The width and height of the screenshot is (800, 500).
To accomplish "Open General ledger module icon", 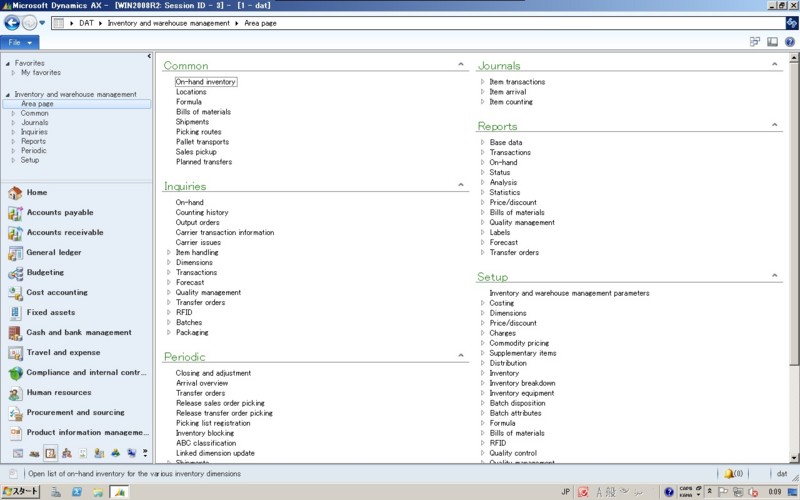I will (15, 253).
